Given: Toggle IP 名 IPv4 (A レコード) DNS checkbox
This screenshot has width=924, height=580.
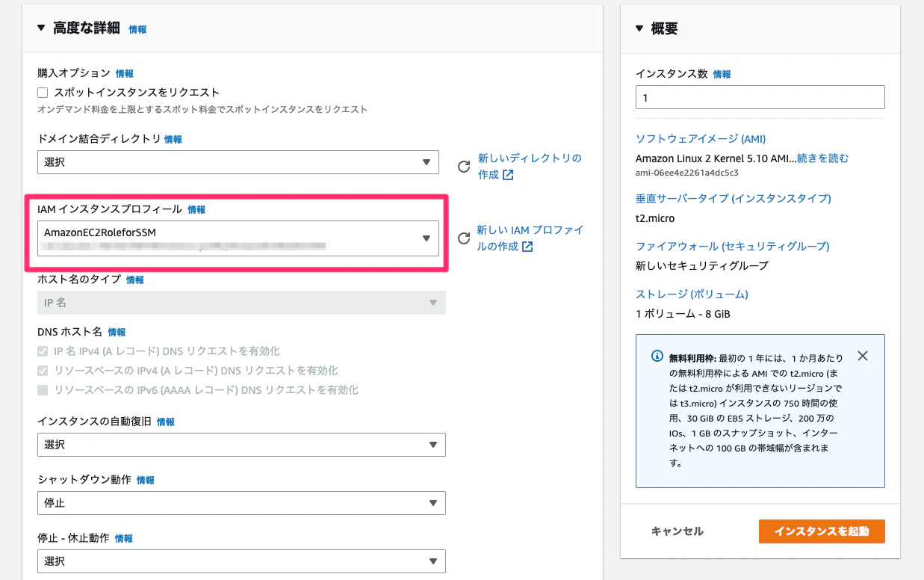Looking at the screenshot, I should 43,351.
